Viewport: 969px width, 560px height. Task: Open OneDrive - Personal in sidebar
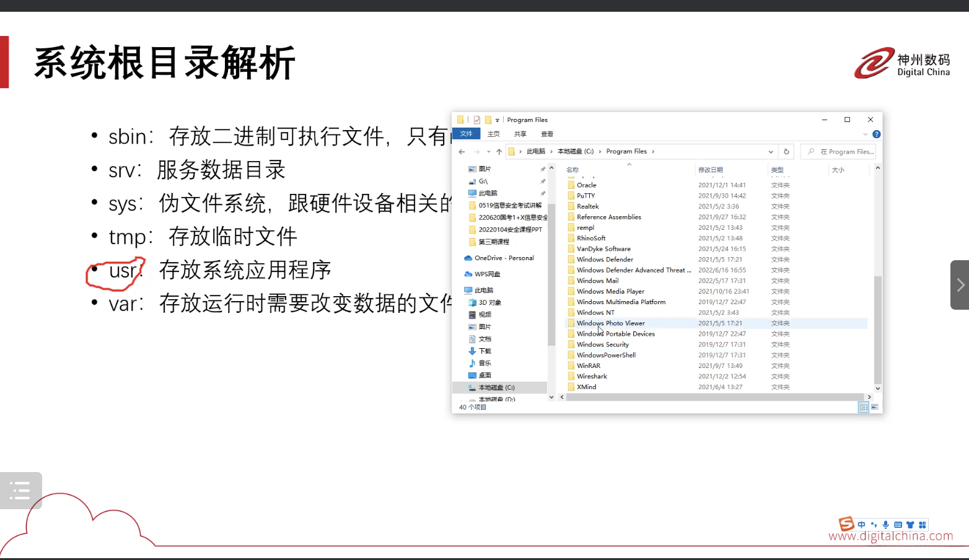pyautogui.click(x=504, y=258)
